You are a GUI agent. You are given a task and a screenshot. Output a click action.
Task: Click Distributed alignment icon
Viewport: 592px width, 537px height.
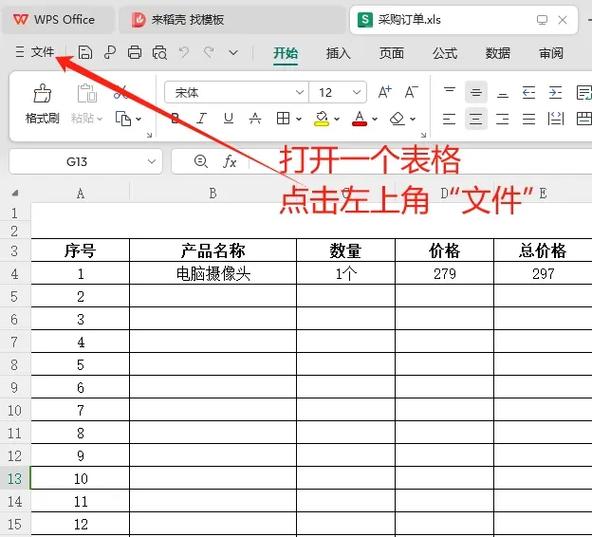555,119
